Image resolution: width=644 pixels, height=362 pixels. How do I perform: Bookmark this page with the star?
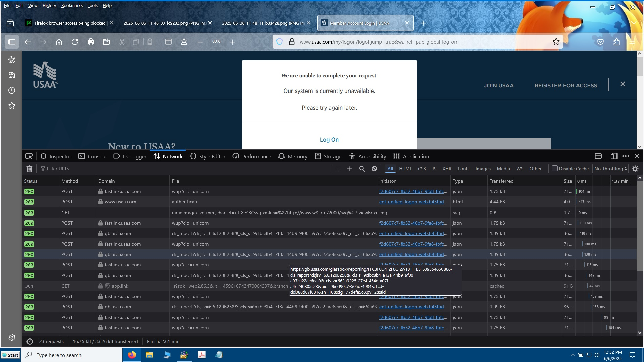tap(556, 42)
